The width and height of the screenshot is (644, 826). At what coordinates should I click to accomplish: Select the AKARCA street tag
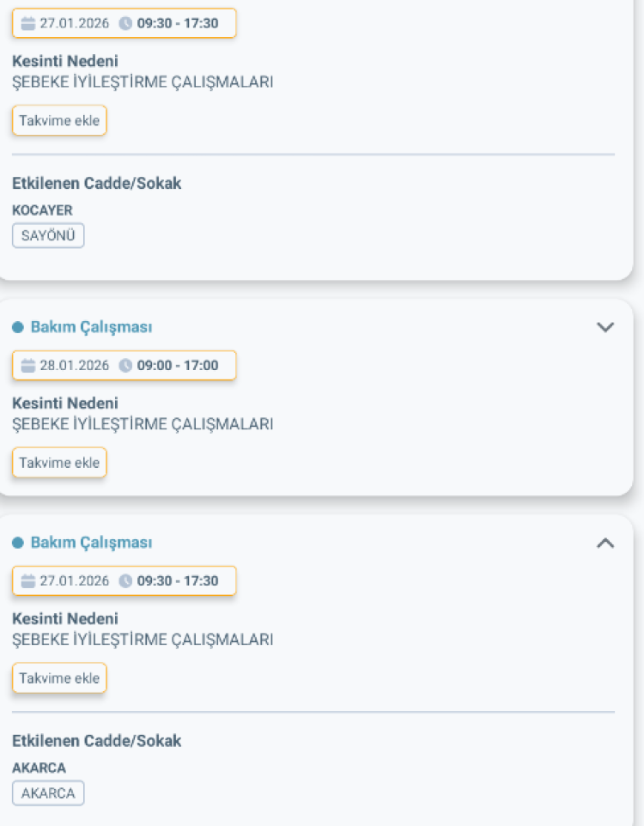(47, 793)
